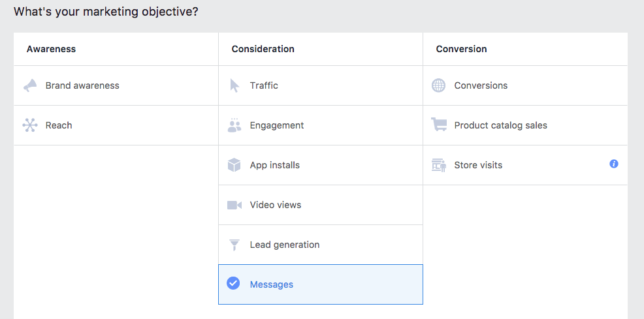Click the Conversion column header
The width and height of the screenshot is (644, 319).
[x=462, y=49]
